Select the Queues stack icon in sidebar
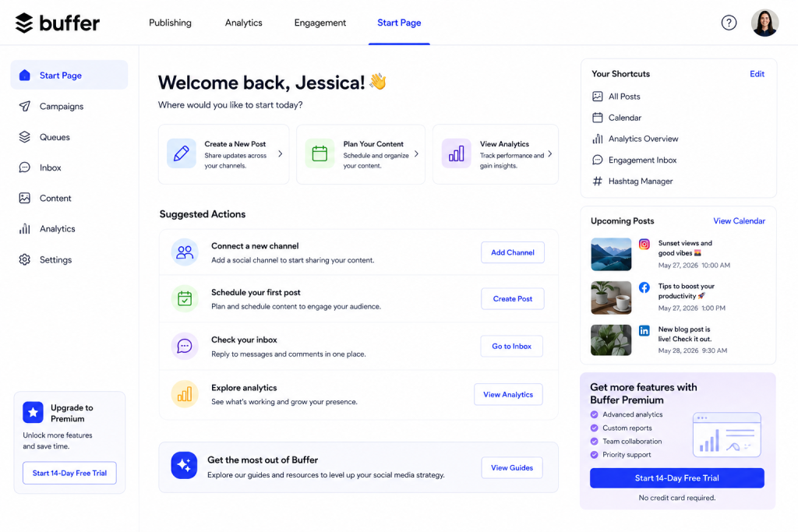The height and width of the screenshot is (532, 798). point(24,137)
